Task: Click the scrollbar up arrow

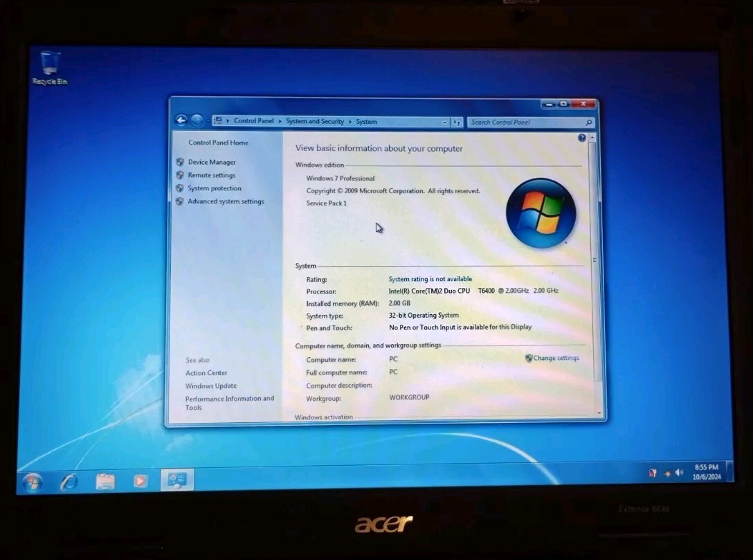Action: coord(592,137)
